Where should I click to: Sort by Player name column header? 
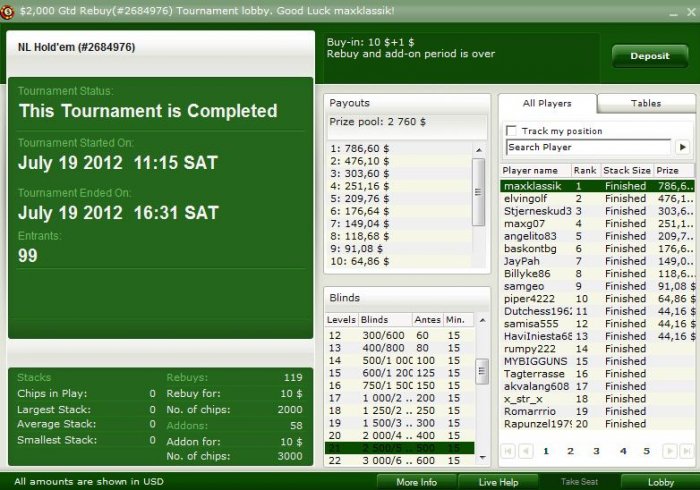coord(536,170)
